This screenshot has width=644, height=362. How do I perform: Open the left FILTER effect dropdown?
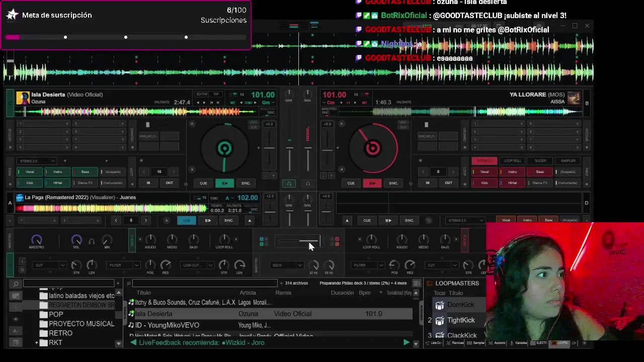tap(123, 265)
